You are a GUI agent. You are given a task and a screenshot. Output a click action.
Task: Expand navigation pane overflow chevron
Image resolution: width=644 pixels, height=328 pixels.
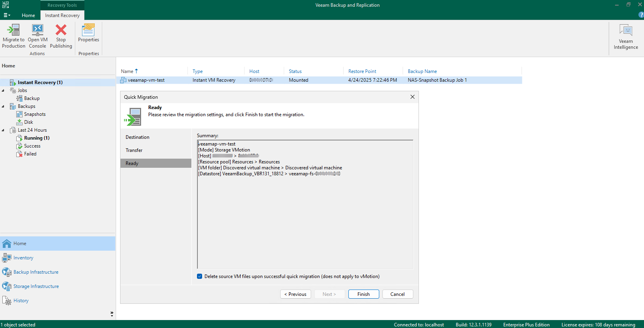click(x=112, y=314)
